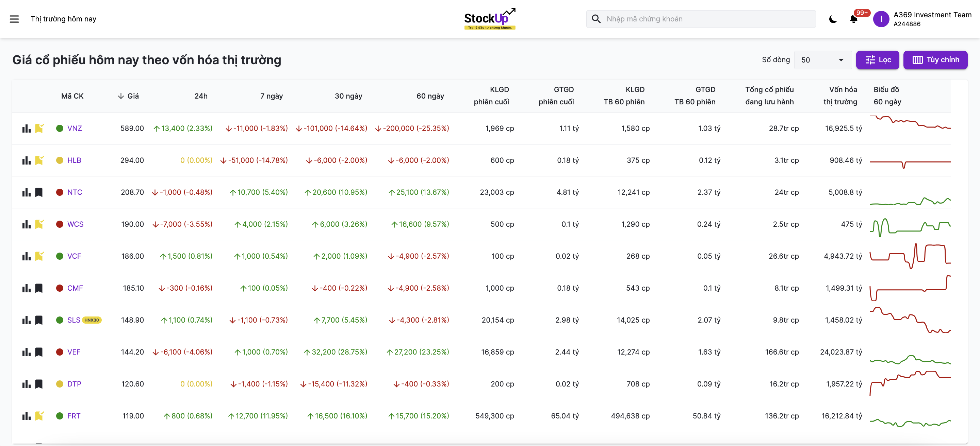The height and width of the screenshot is (446, 980).
Task: Open chart icon for CMF row
Action: [x=26, y=288]
